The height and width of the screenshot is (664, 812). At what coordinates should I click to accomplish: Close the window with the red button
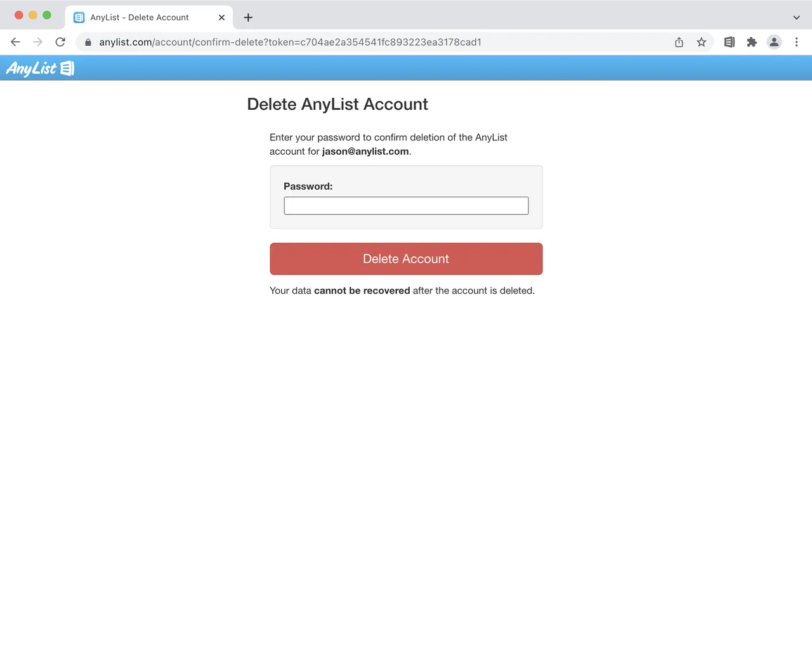tap(19, 15)
